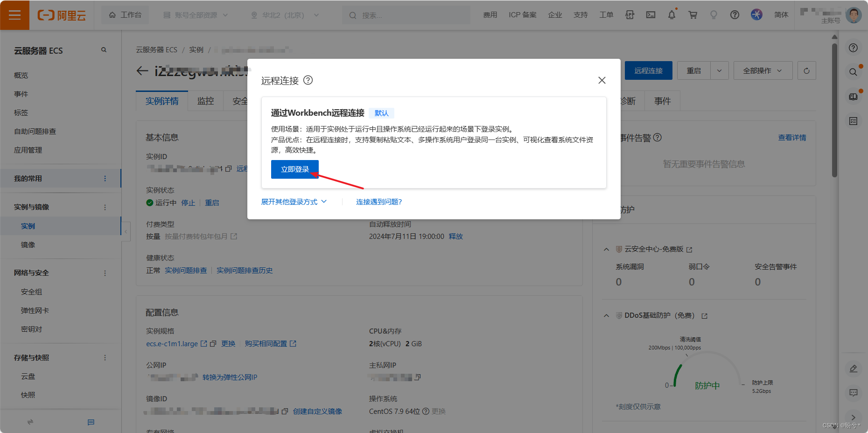Viewport: 868px width, 433px height.
Task: Click the purple AI assistant icon
Action: point(756,14)
